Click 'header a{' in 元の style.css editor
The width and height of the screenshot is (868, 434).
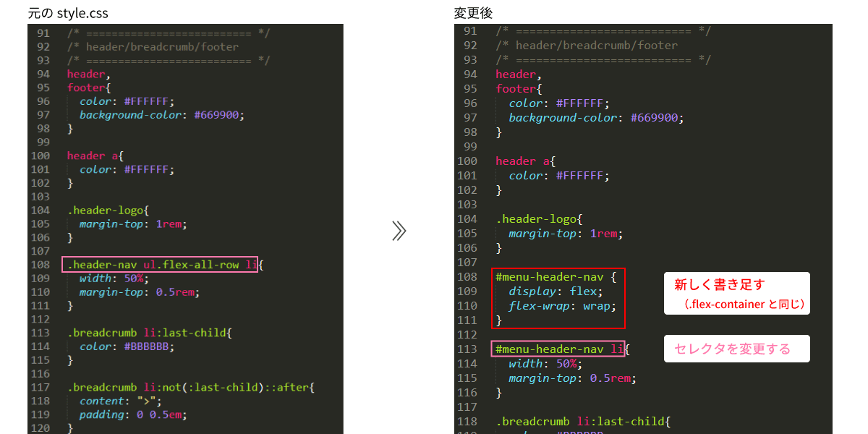point(97,156)
